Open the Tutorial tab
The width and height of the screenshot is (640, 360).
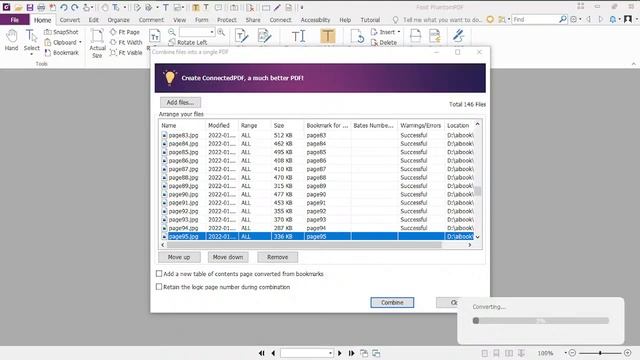click(370, 20)
